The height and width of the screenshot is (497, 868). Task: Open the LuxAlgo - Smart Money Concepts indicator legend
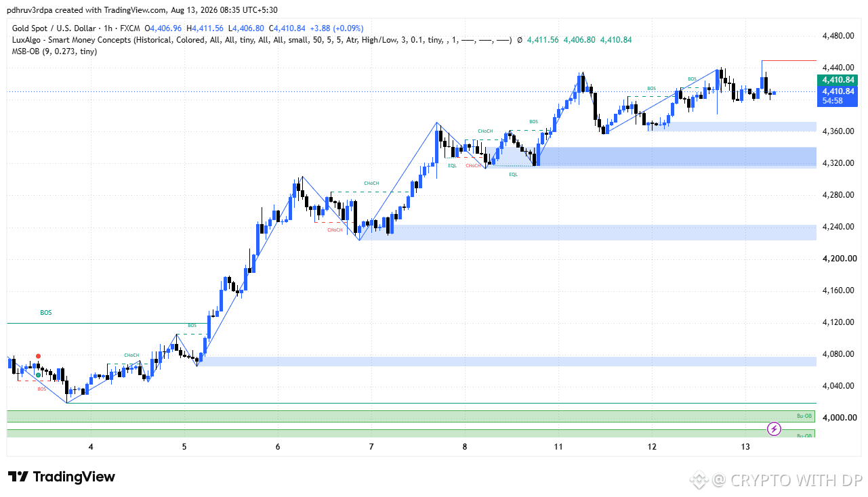coord(262,40)
